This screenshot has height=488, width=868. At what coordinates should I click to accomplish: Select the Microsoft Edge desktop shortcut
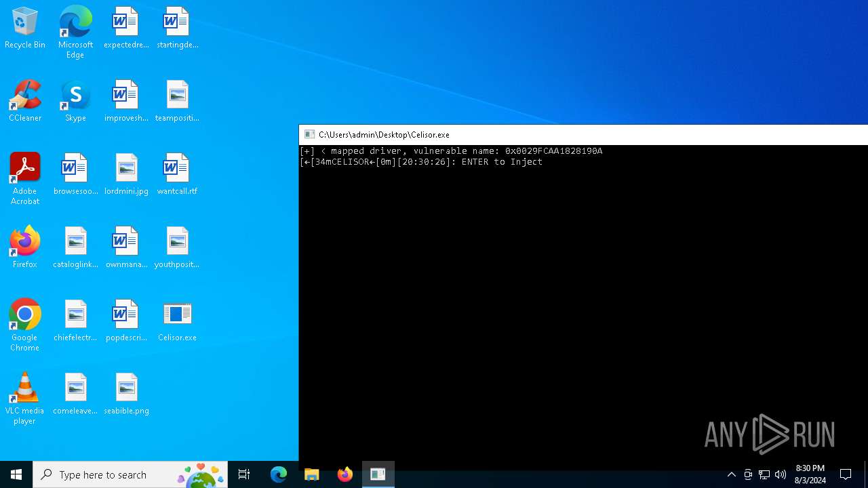tap(75, 33)
